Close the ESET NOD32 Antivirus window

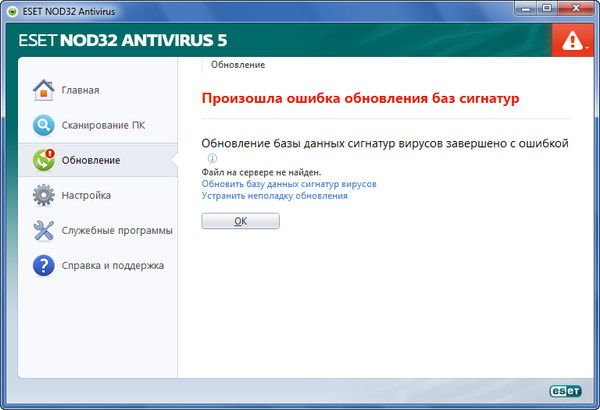(x=576, y=8)
